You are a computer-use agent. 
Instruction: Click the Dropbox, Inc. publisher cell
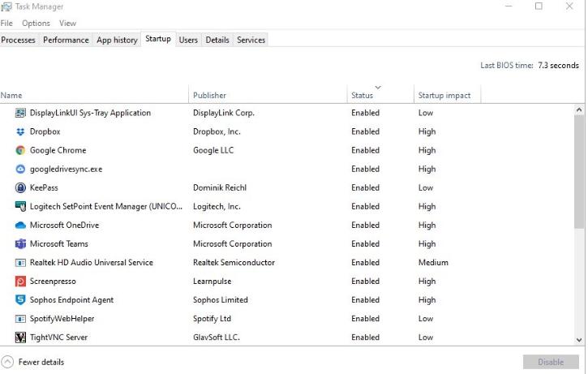217,131
